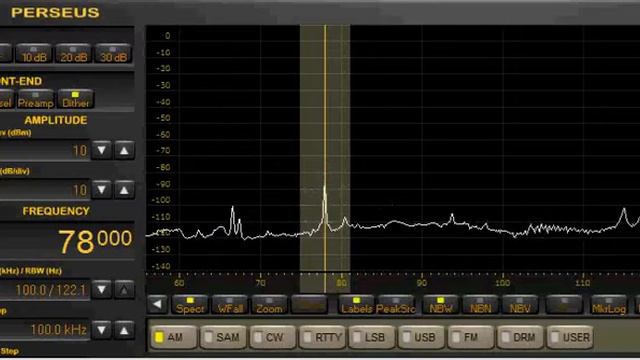The width and height of the screenshot is (640, 360).
Task: Enable the NBV noise blanker
Action: tap(520, 305)
